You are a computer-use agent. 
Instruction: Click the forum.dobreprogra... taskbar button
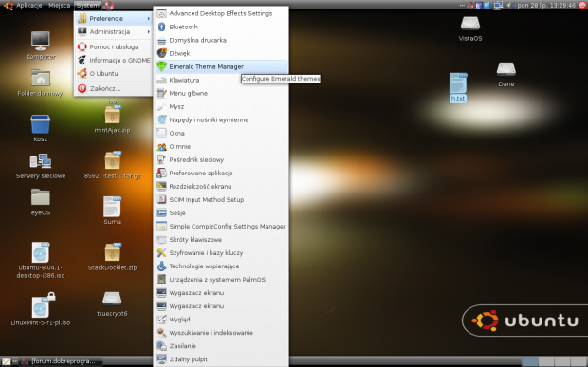63,361
